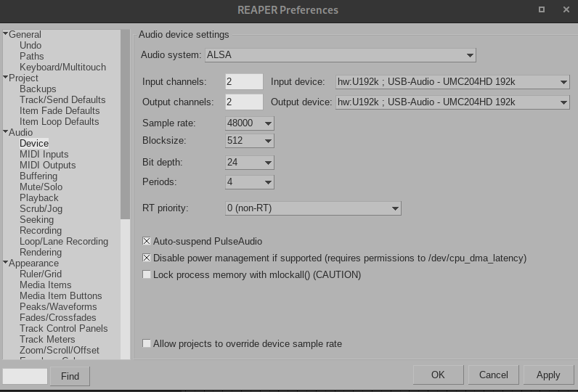Open the Backups preferences page
This screenshot has width=578, height=392.
tap(38, 89)
